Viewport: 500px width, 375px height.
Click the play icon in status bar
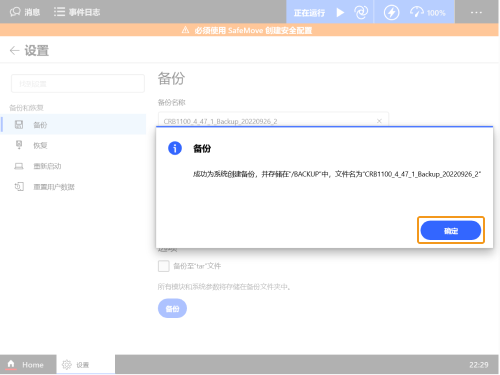point(340,13)
